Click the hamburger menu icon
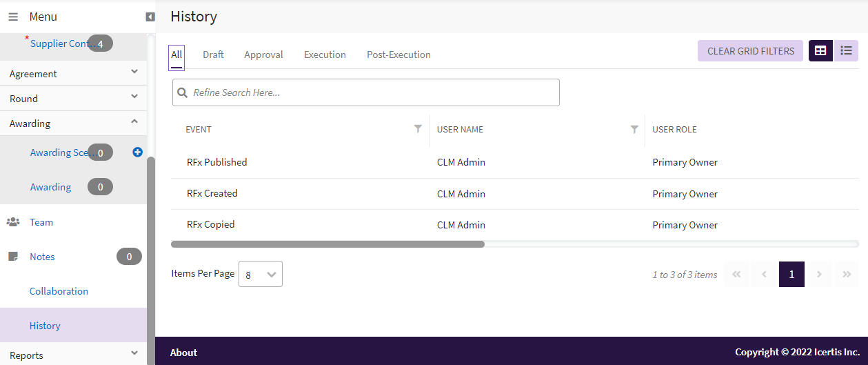Screen dimensions: 868x365 coord(13,17)
